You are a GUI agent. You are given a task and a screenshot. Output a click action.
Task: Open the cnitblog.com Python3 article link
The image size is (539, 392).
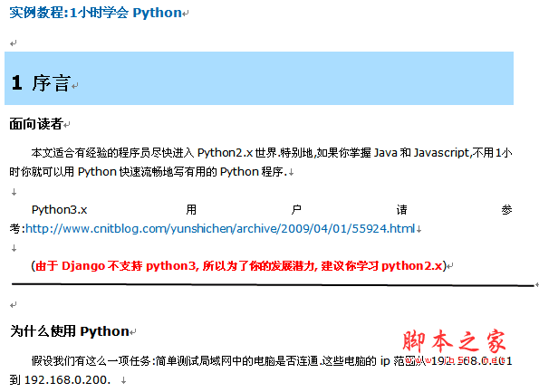220,228
